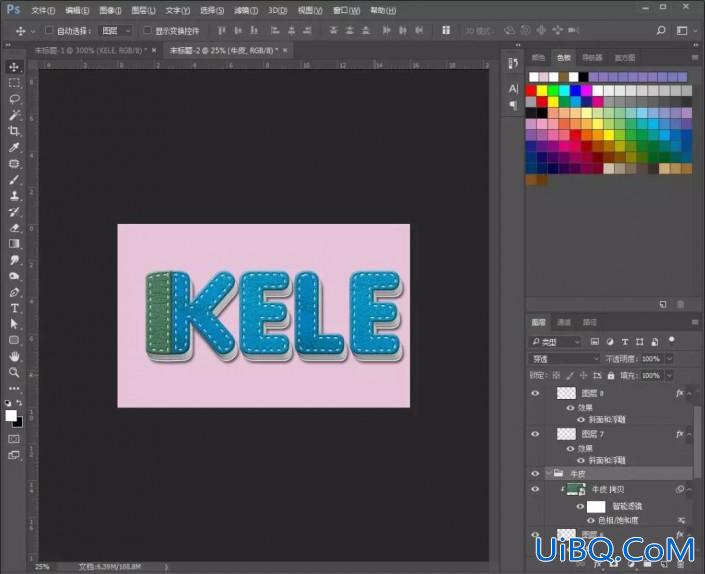The image size is (705, 574).
Task: Select the Pen tool
Action: tap(14, 292)
